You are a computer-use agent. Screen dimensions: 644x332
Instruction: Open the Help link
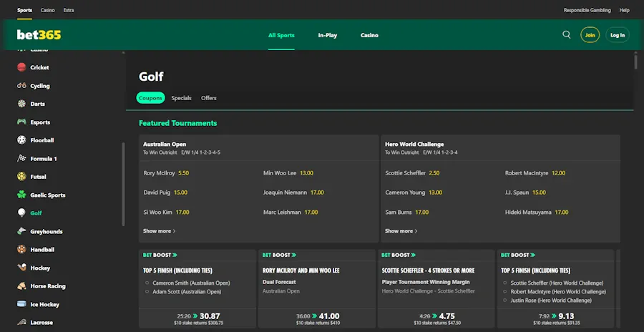click(x=624, y=10)
